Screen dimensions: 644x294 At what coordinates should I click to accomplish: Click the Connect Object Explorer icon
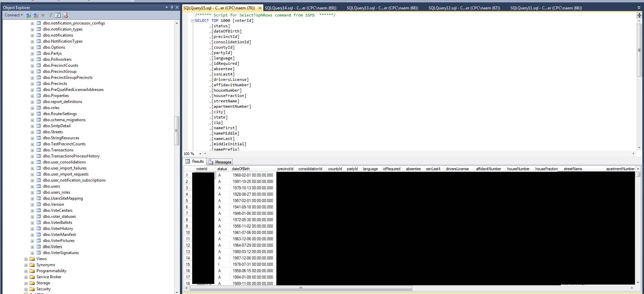tap(29, 15)
